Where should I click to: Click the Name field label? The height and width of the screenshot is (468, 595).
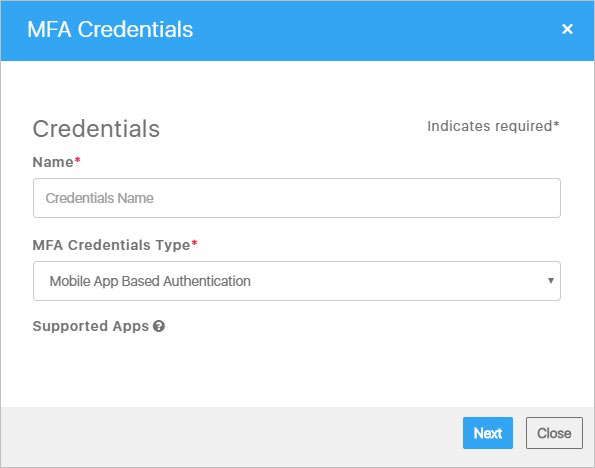pyautogui.click(x=53, y=162)
